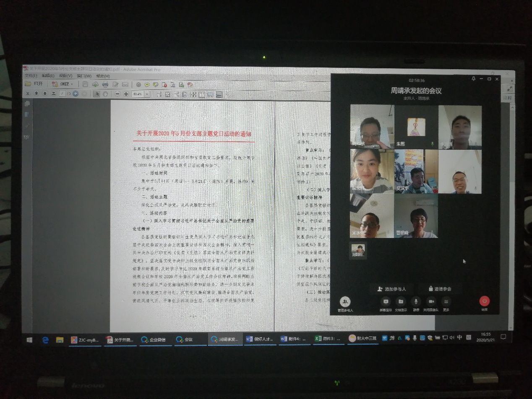Select the Hand tool in Acrobat toolbar
Image resolution: width=532 pixels, height=399 pixels.
coord(106,94)
